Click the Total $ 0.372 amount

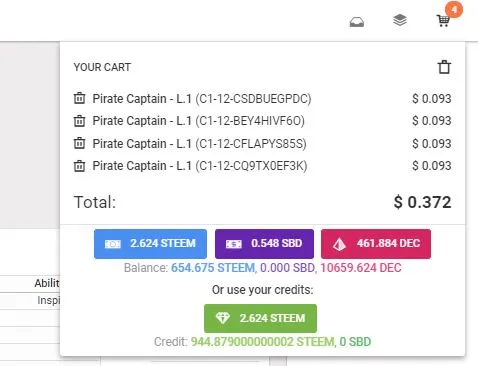point(423,202)
